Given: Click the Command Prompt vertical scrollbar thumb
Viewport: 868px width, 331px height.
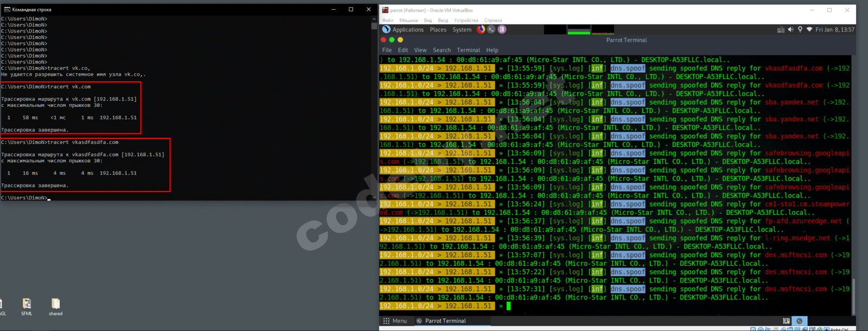Looking at the screenshot, I should coord(374,26).
